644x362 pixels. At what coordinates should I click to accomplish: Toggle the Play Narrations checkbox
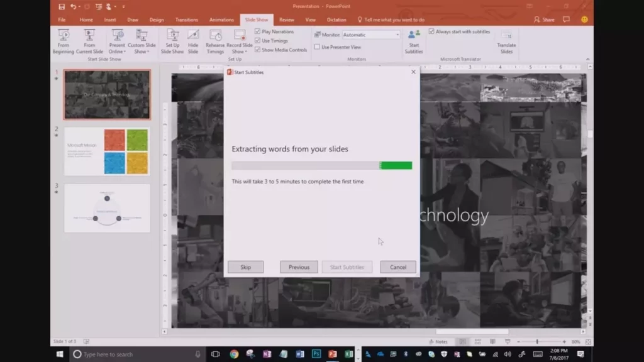(257, 31)
